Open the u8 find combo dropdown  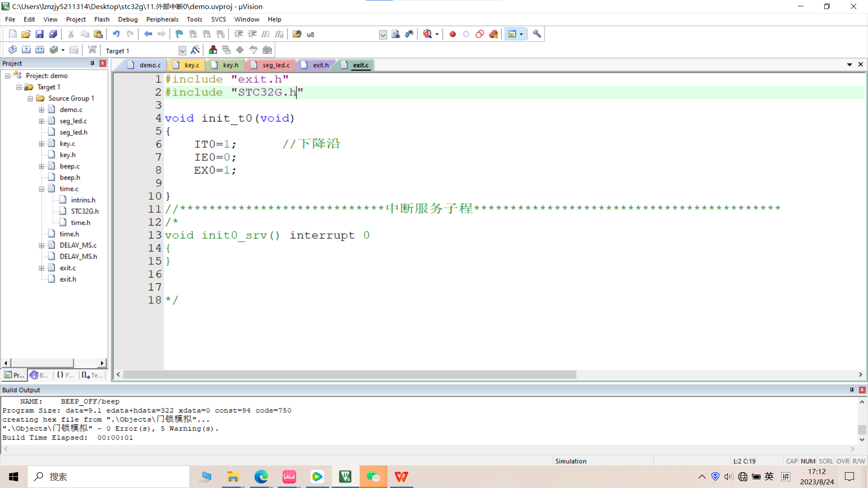point(383,35)
